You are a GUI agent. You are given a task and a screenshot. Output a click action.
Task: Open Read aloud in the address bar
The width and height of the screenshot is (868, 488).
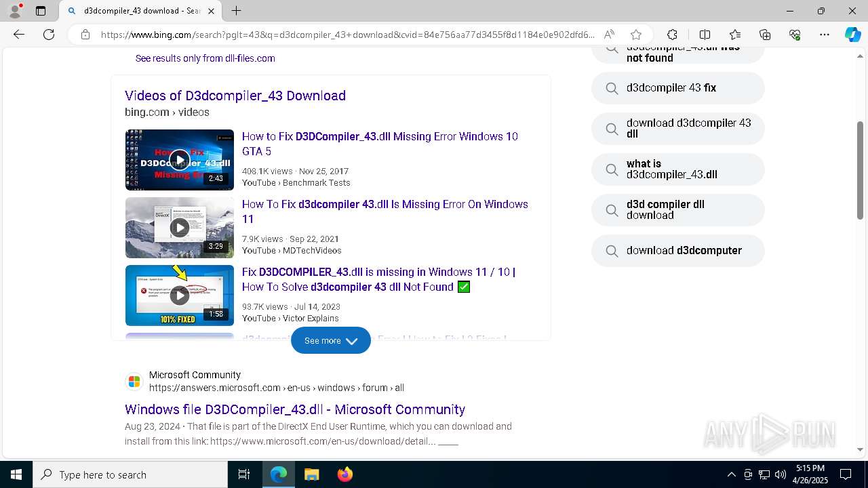[609, 35]
